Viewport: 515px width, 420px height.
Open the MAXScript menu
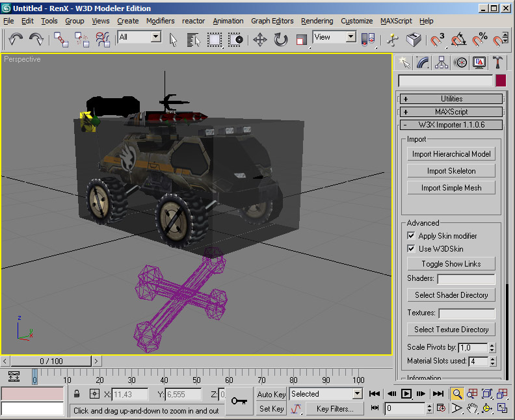(x=396, y=21)
